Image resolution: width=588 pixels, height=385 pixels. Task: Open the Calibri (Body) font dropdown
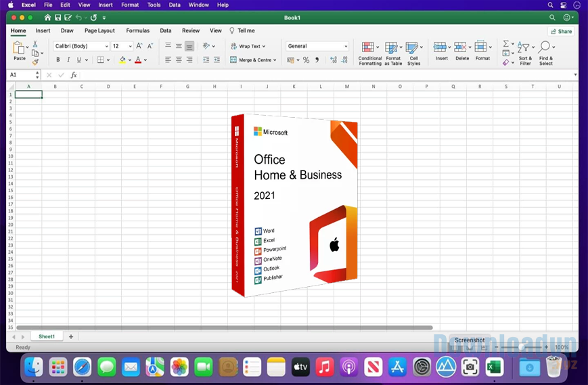[x=81, y=46]
